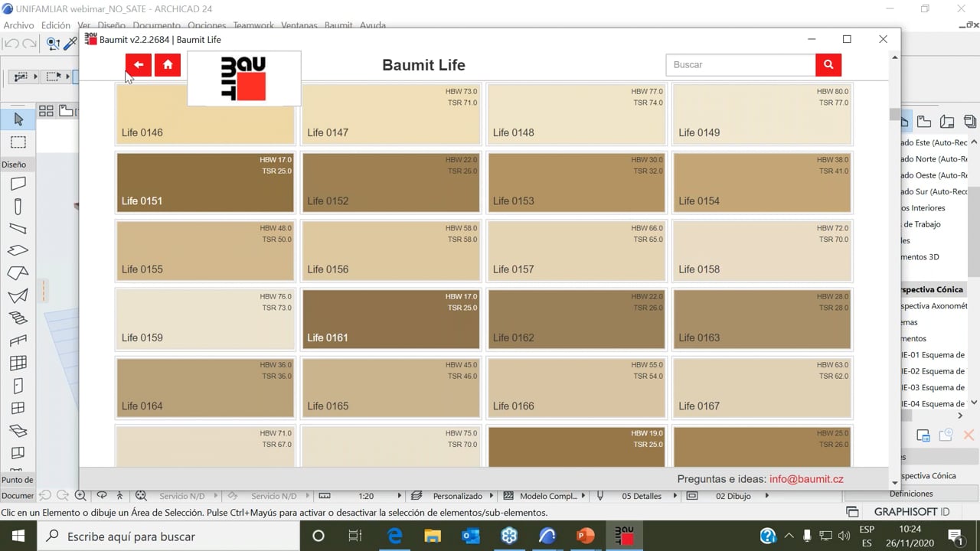980x551 pixels.
Task: Select the Curtain Wall tool in ARCHICAD toolbox
Action: (18, 363)
